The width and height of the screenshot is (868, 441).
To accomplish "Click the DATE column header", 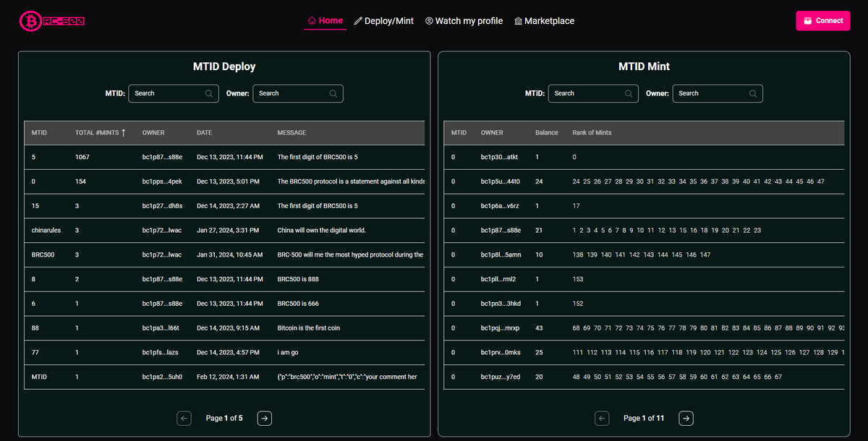I will (205, 133).
